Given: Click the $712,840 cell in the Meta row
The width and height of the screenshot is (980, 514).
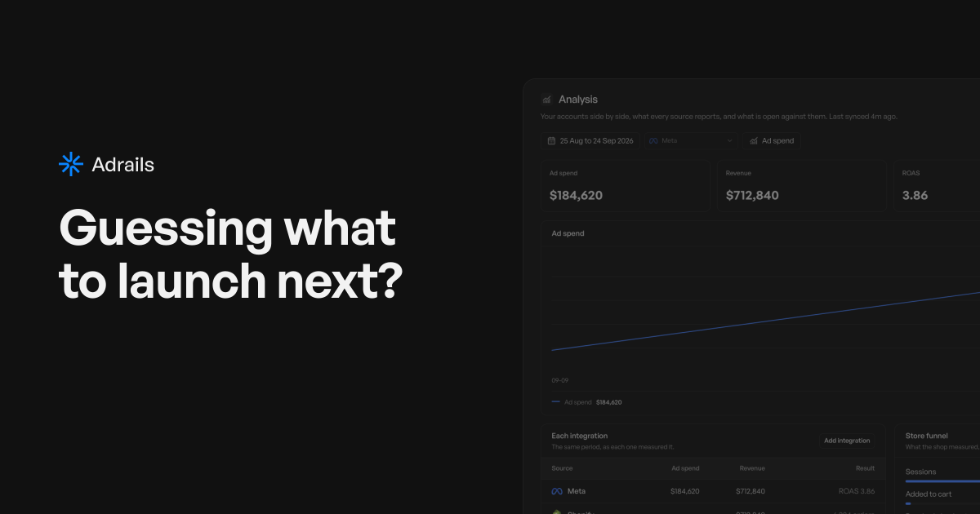Looking at the screenshot, I should pyautogui.click(x=751, y=491).
